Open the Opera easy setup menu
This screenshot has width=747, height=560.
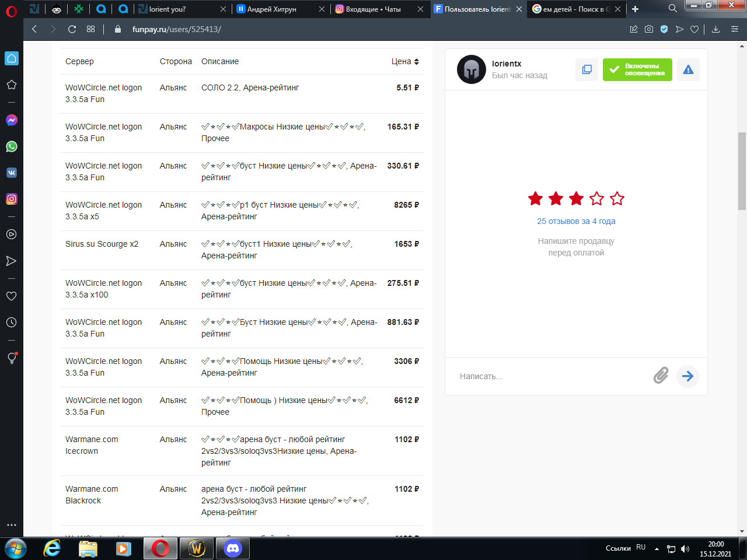tap(734, 29)
